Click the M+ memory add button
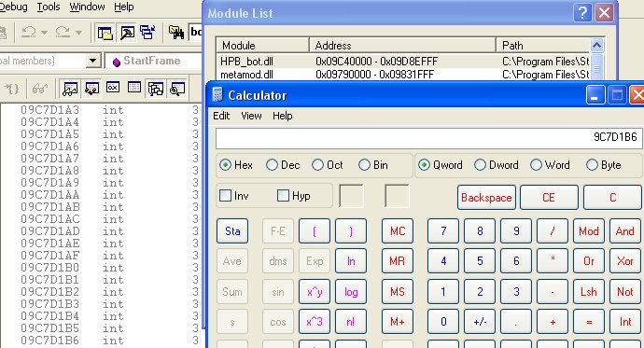Screen dimensions: 644x348 pyautogui.click(x=398, y=322)
